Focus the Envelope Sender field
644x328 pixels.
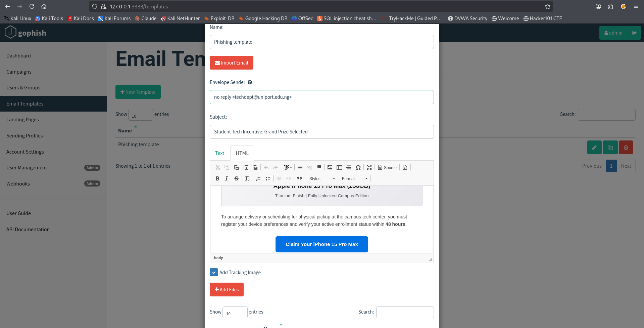[322, 97]
